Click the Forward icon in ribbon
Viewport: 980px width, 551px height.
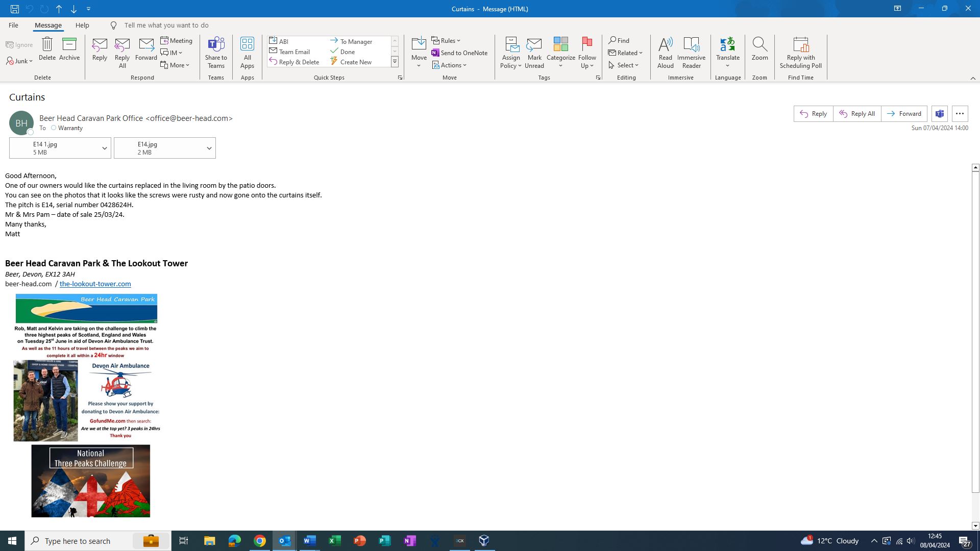tap(146, 45)
